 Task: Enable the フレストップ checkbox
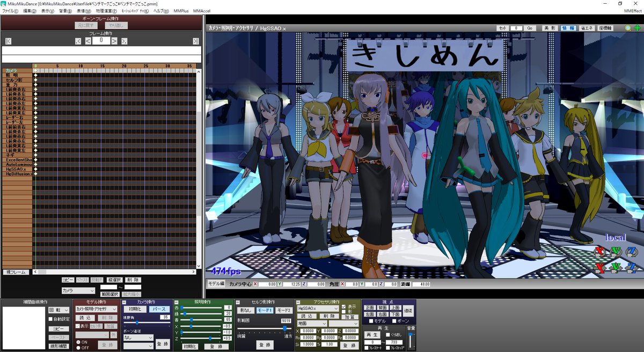[389, 348]
